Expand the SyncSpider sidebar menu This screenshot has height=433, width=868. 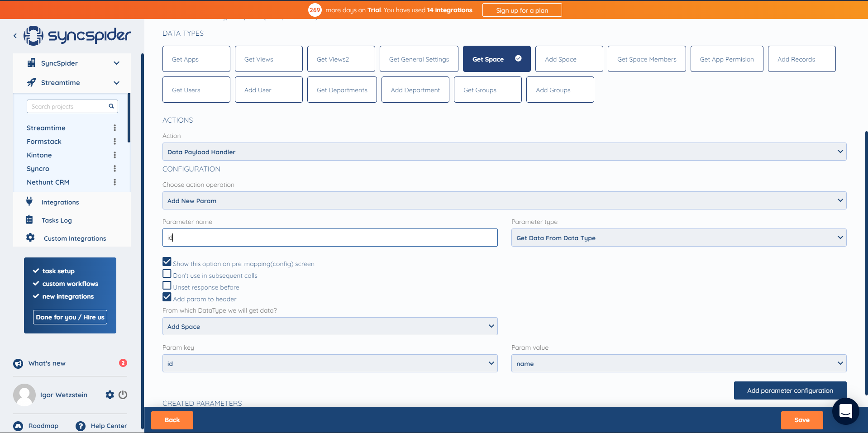click(x=116, y=63)
